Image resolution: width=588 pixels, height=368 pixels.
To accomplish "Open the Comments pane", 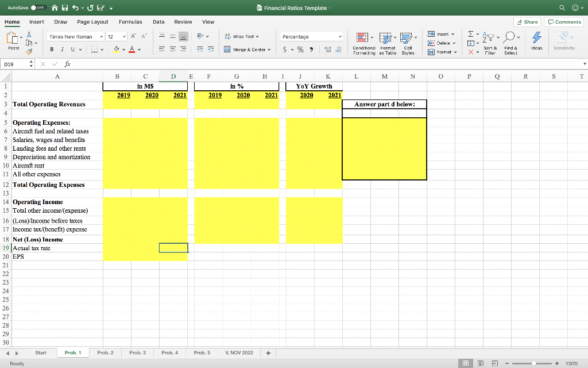I will [x=564, y=22].
